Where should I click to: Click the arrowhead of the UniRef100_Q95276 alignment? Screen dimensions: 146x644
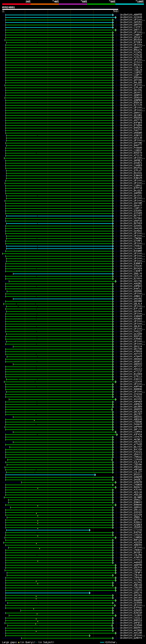[x=90, y=593]
